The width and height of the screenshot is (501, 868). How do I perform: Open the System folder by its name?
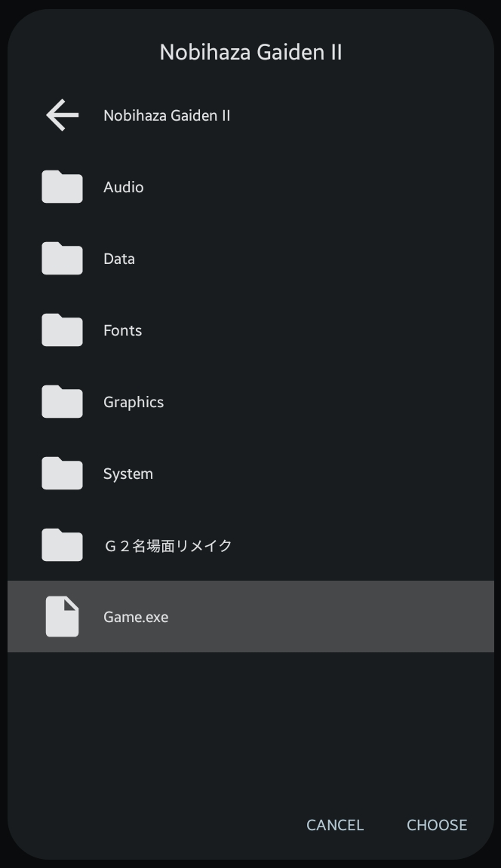(128, 474)
